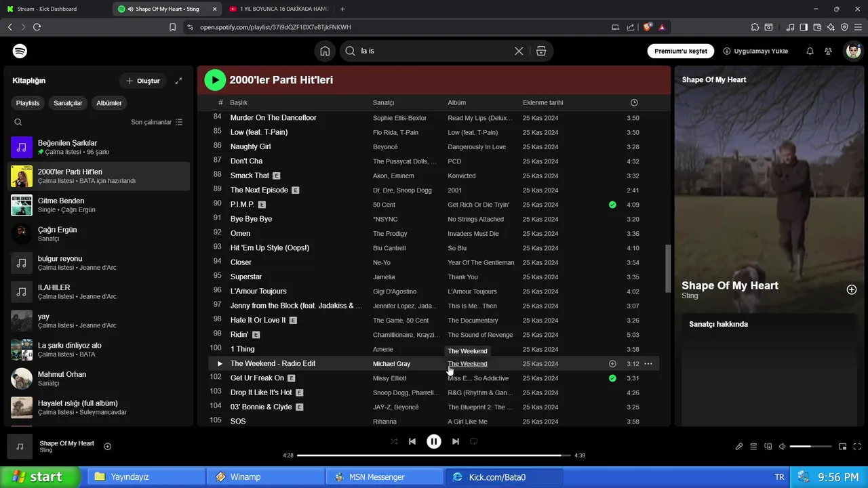The width and height of the screenshot is (868, 488).
Task: Open Brave Shields lion icon
Action: click(648, 27)
